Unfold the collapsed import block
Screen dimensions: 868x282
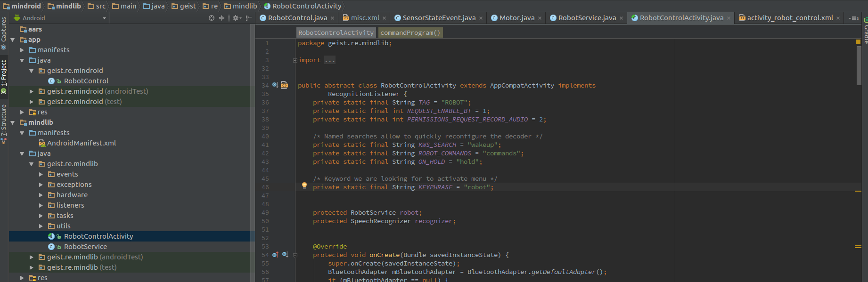tap(295, 60)
